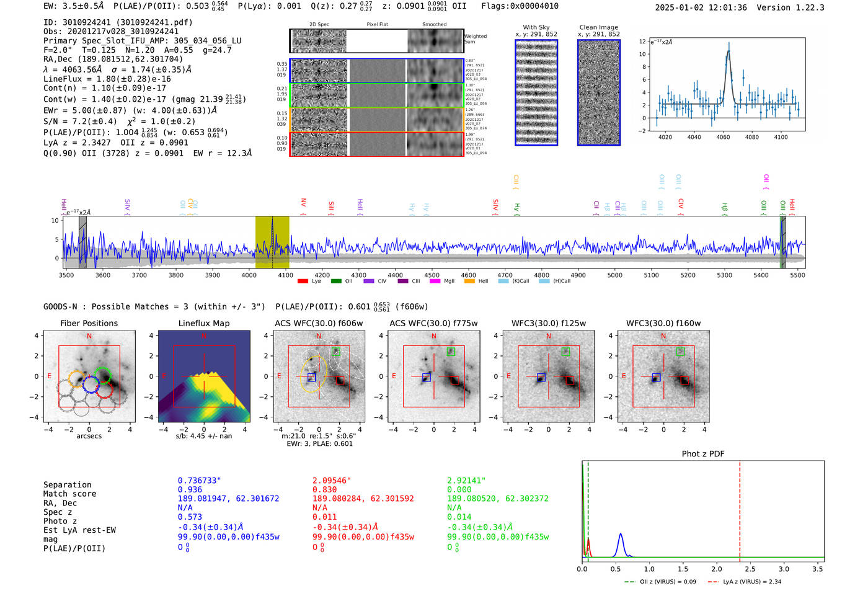This screenshot has width=868, height=591.
Task: Click the yellow highlighted emission line region
Action: pos(272,242)
